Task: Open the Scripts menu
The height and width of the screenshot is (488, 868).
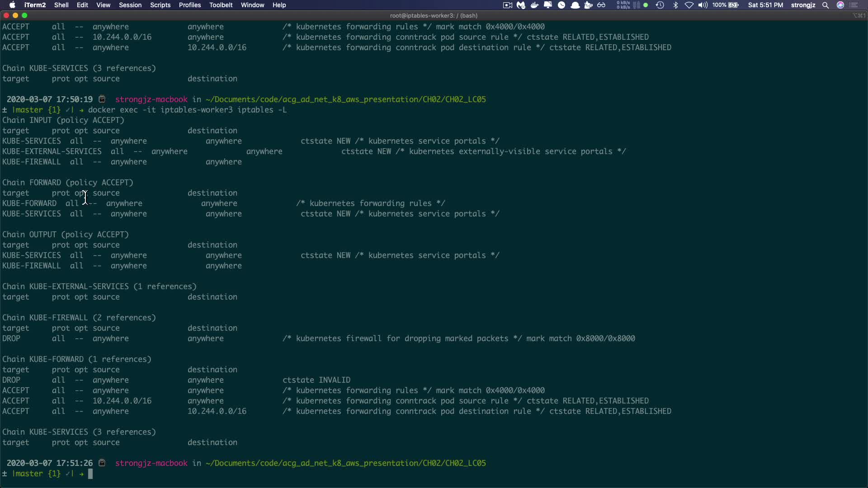Action: (x=160, y=5)
